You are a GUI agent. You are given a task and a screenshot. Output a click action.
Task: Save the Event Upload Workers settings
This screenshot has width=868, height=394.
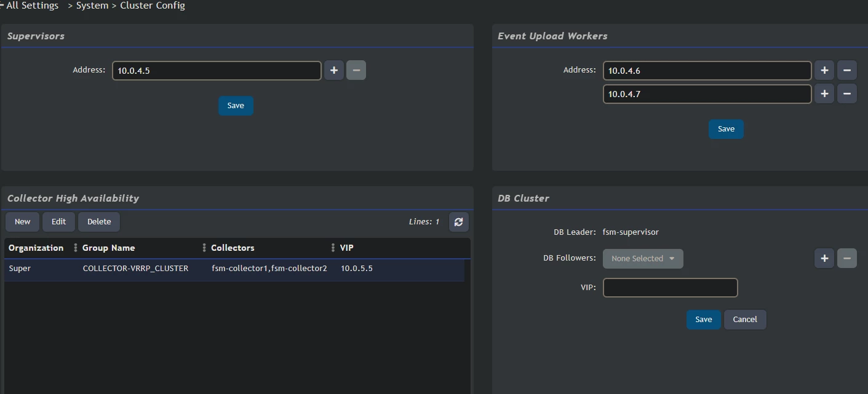click(x=726, y=129)
